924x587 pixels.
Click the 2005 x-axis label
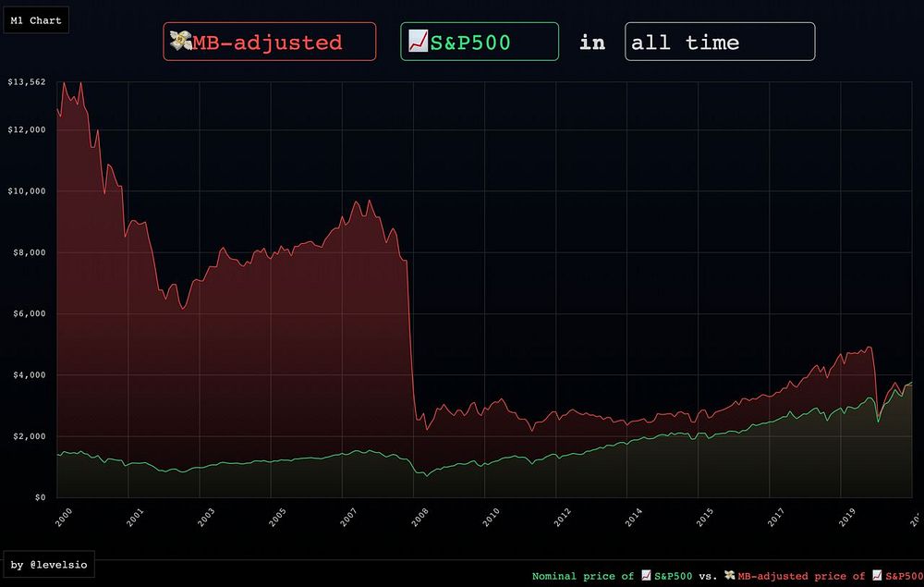pyautogui.click(x=277, y=517)
